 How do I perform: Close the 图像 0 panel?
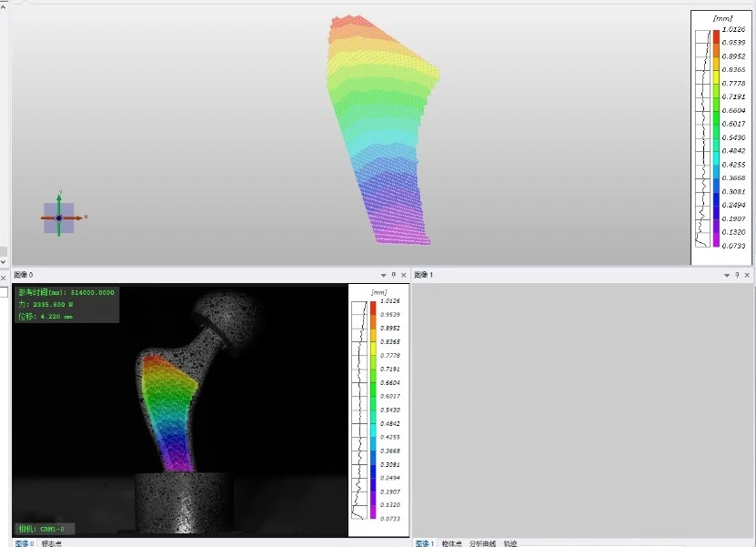click(404, 275)
